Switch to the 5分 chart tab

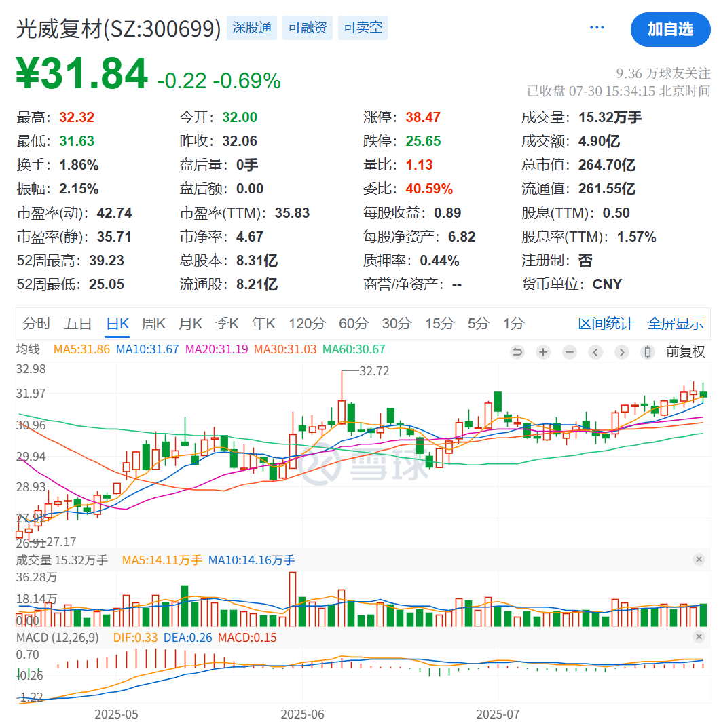pos(479,324)
